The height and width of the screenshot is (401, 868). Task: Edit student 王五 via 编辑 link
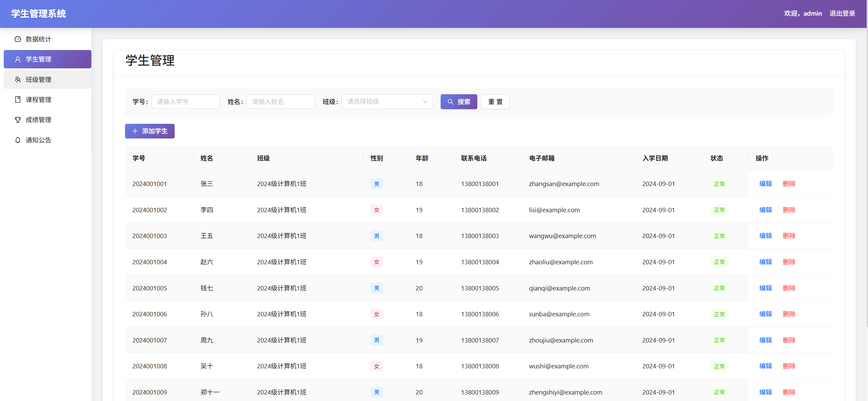click(765, 236)
